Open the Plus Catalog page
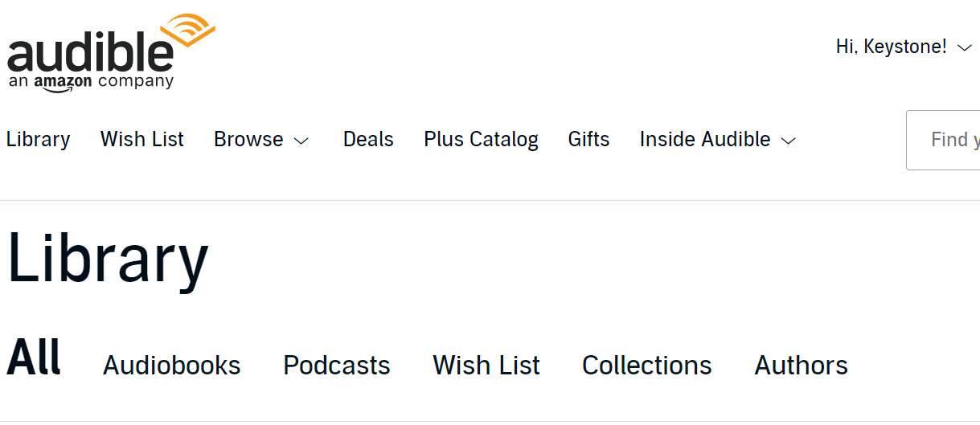This screenshot has width=980, height=425. click(x=481, y=140)
